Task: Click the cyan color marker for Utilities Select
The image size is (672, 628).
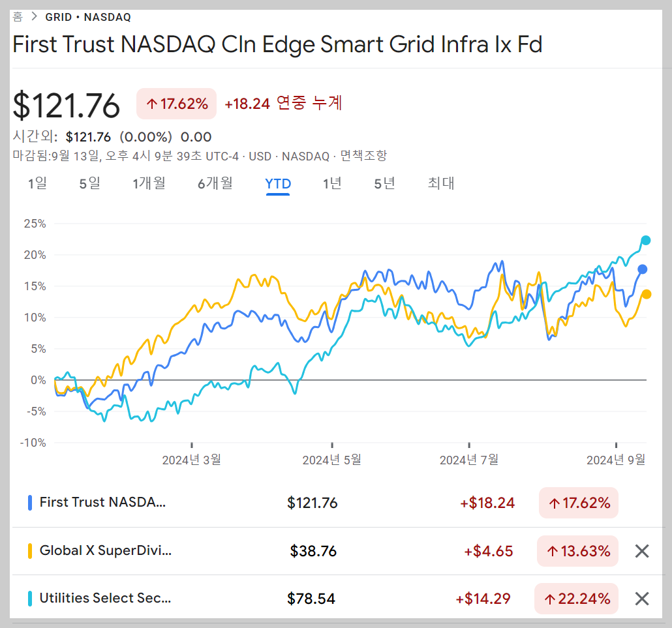Action: pos(30,599)
